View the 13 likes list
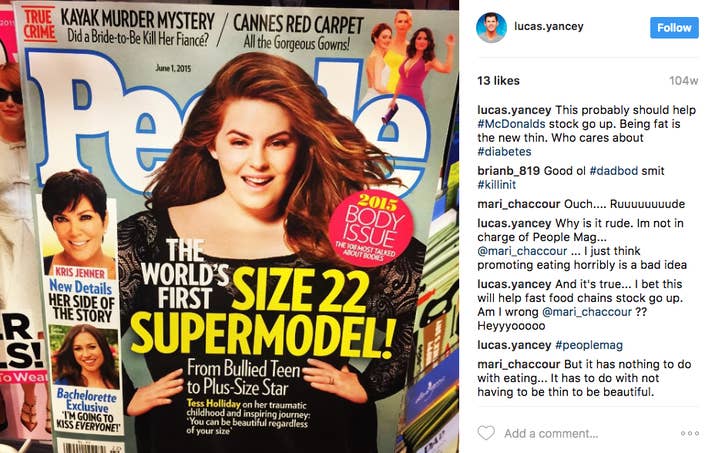 coord(498,81)
